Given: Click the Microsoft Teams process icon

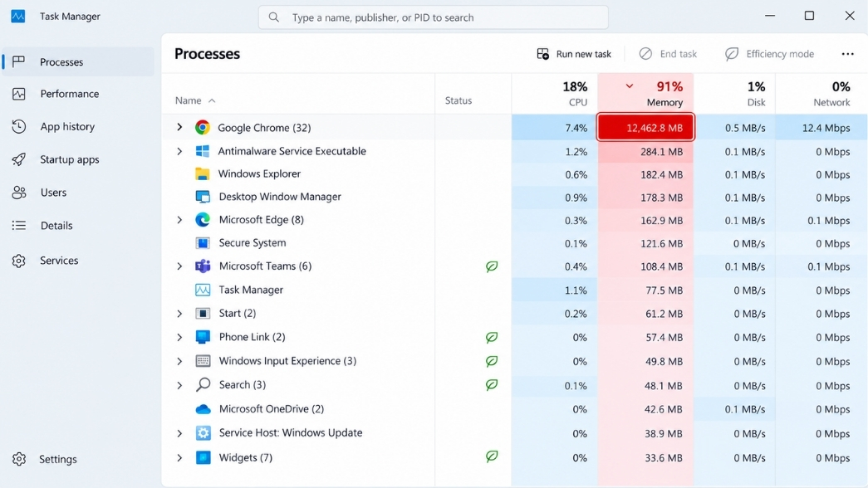Looking at the screenshot, I should 203,266.
